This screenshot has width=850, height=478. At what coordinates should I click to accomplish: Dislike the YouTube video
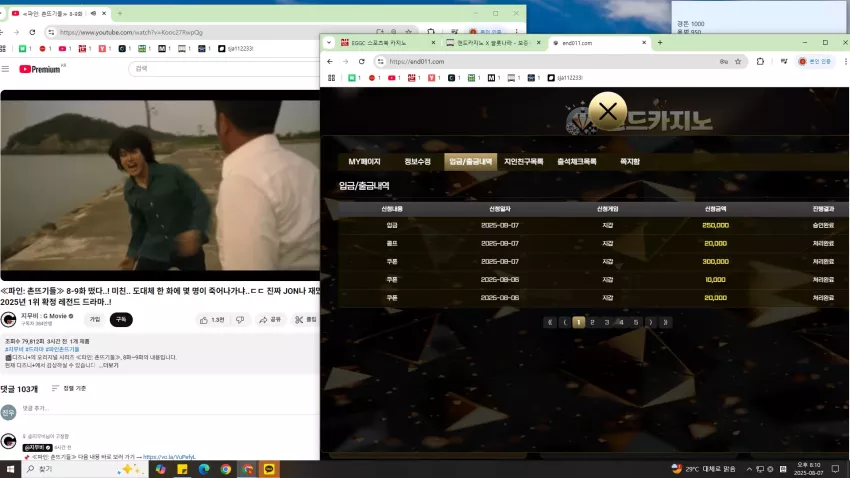[240, 320]
